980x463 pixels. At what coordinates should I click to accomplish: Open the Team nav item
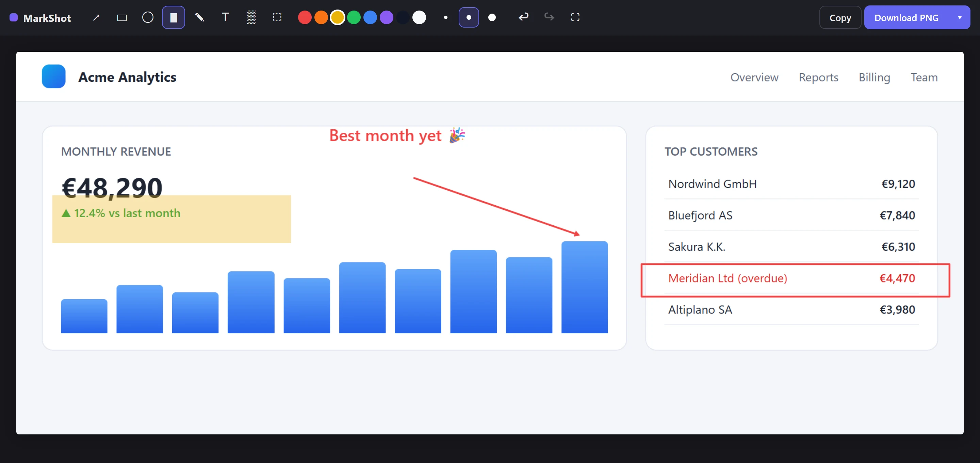tap(924, 77)
